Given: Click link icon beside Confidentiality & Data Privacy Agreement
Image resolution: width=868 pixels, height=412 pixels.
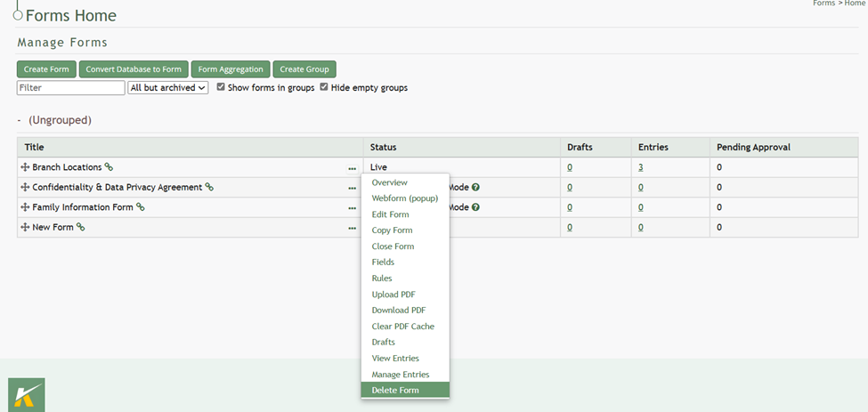Looking at the screenshot, I should [210, 188].
